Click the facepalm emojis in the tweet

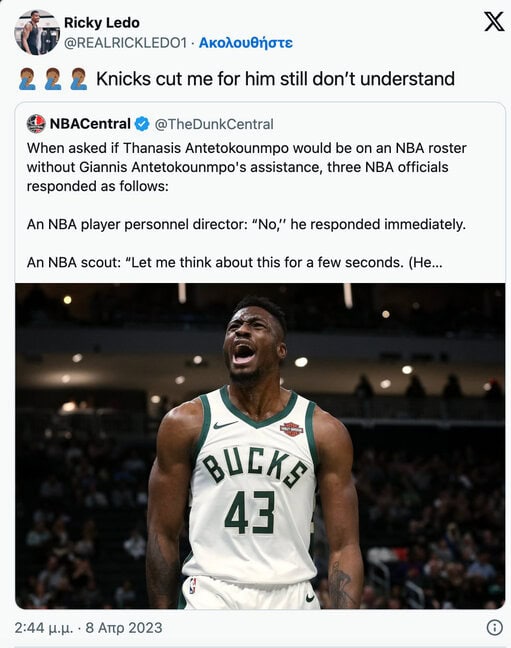[53, 79]
